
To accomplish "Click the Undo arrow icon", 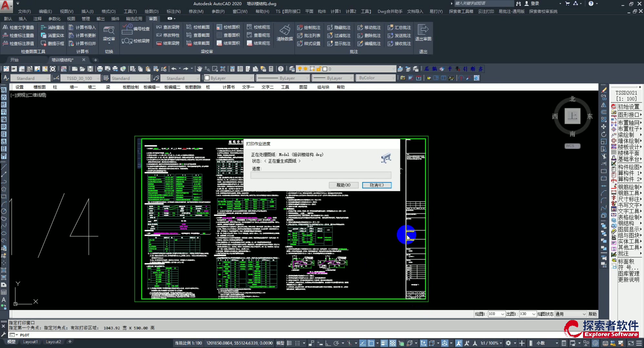I will [x=174, y=69].
